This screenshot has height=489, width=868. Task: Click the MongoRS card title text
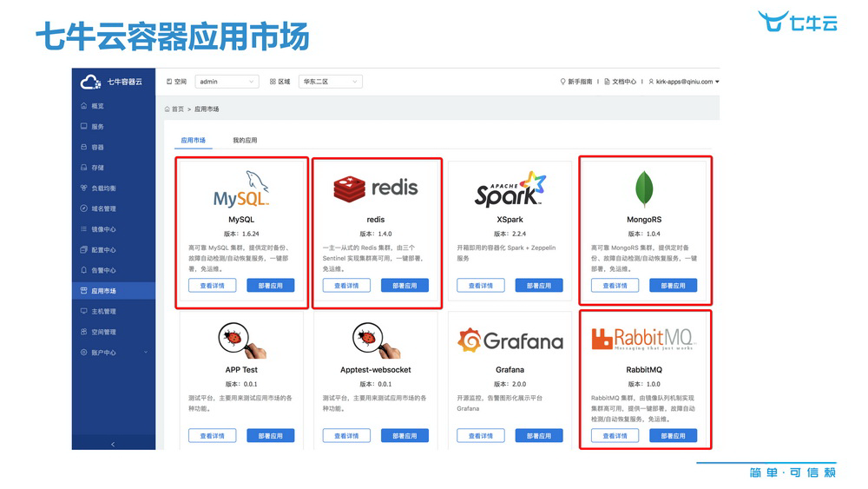pyautogui.click(x=644, y=219)
